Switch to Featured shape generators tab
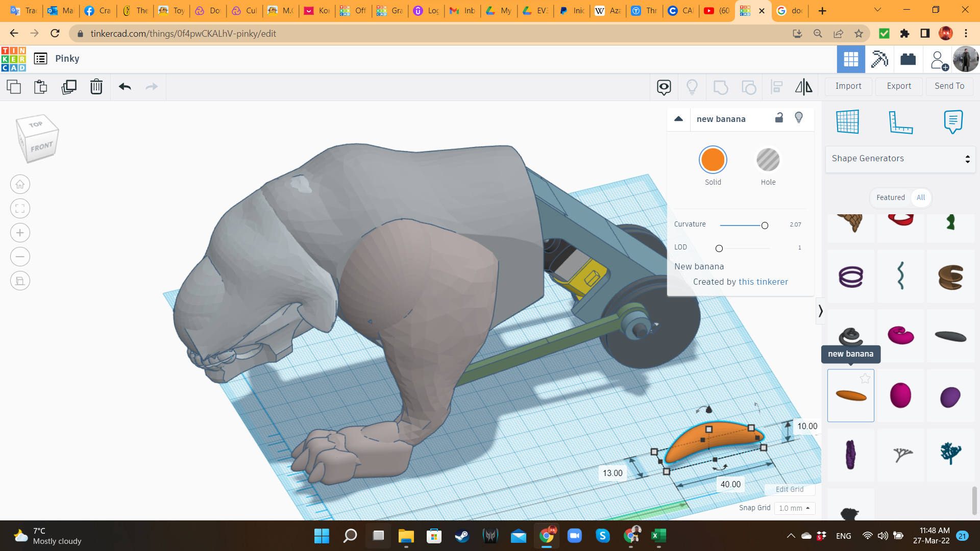 coord(890,197)
